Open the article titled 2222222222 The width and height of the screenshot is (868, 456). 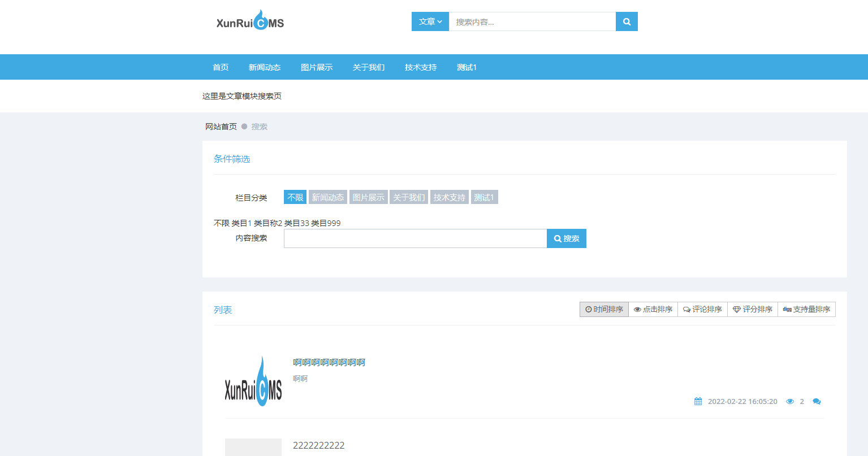319,445
